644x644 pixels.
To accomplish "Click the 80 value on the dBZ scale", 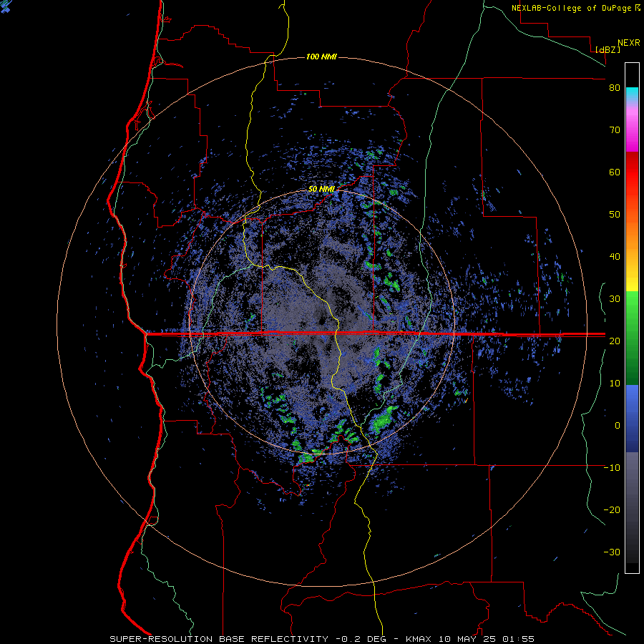I will point(615,88).
